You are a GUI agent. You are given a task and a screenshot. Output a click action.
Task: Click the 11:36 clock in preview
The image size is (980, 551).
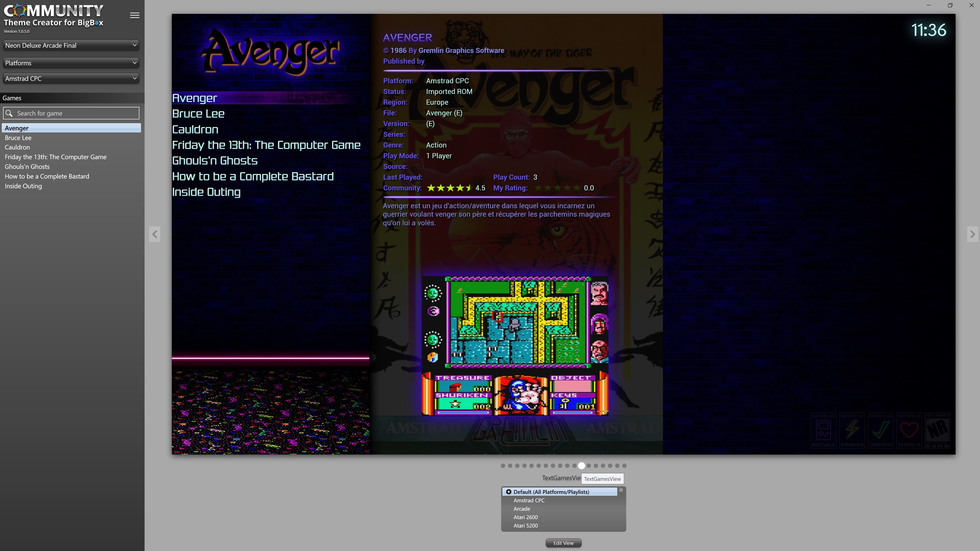929,30
